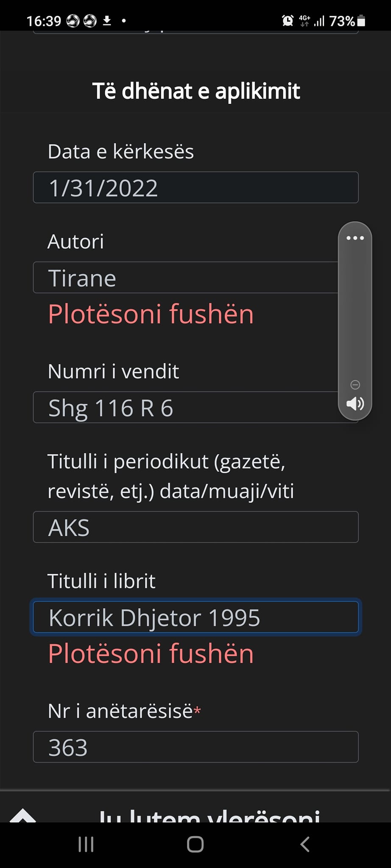
Task: Tap the alarm clock status icon
Action: pyautogui.click(x=288, y=20)
